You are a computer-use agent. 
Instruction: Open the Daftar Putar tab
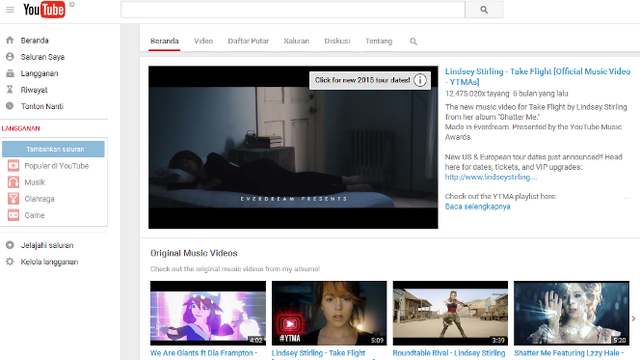coord(248,41)
